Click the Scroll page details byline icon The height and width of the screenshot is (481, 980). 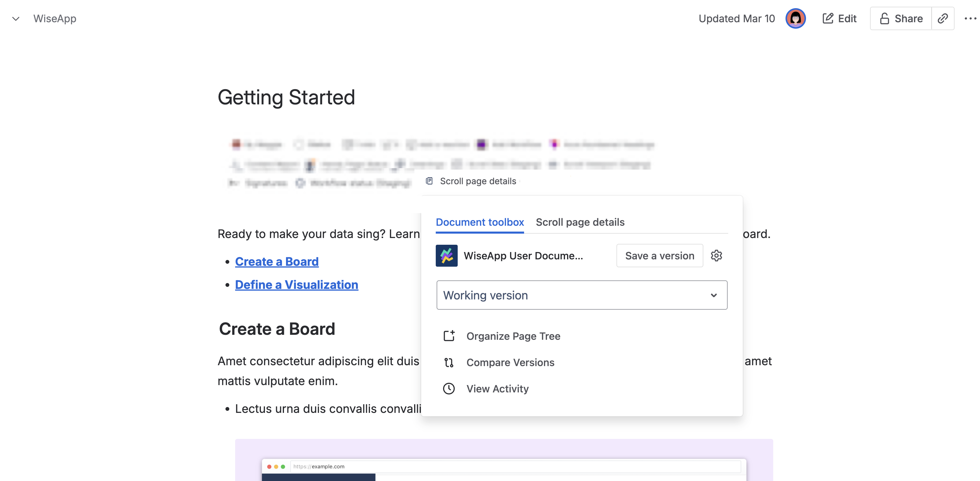coord(430,181)
